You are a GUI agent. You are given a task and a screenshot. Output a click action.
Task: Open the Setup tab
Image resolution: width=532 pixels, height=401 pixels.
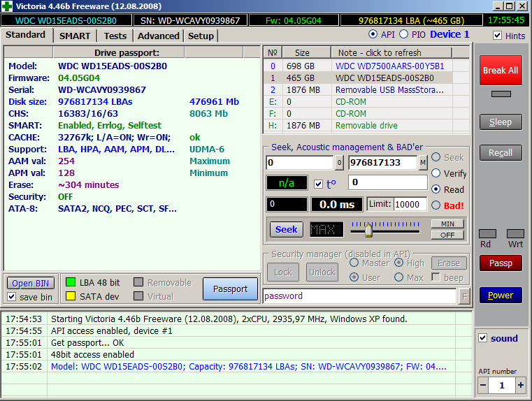(x=201, y=36)
